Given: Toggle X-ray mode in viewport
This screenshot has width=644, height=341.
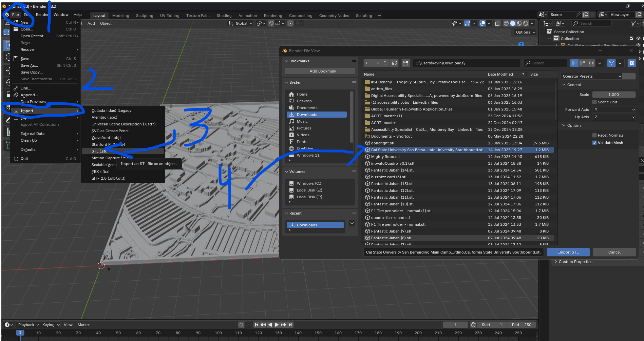Looking at the screenshot, I should (497, 23).
